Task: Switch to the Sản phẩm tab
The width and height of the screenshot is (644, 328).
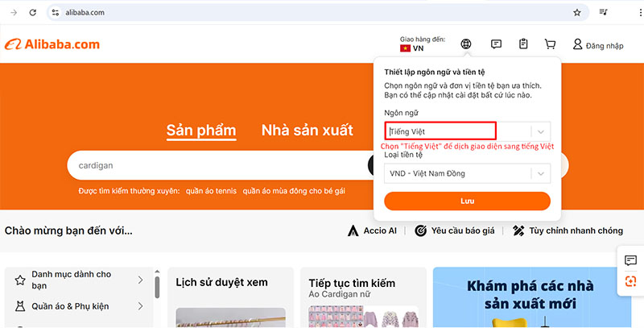Action: [201, 131]
